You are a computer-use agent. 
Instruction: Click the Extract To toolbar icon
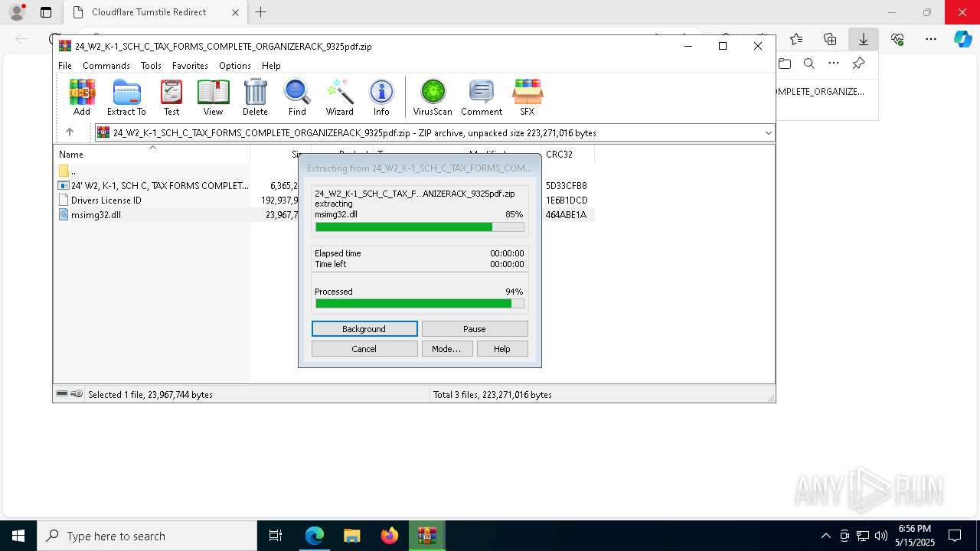(x=126, y=97)
